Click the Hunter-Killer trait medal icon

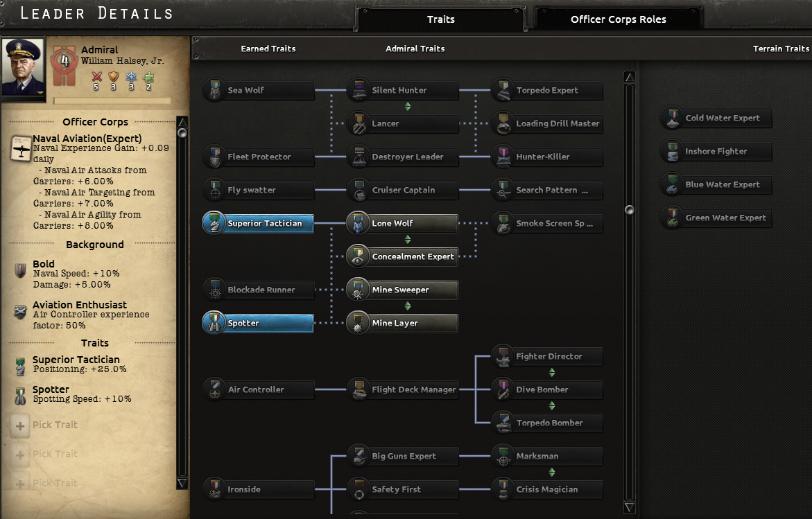(x=503, y=157)
